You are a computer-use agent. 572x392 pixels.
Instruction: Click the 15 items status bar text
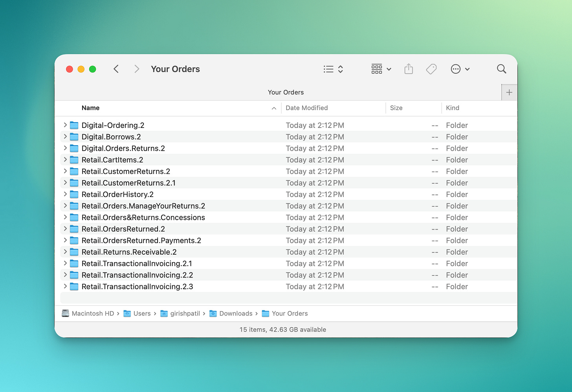click(283, 330)
